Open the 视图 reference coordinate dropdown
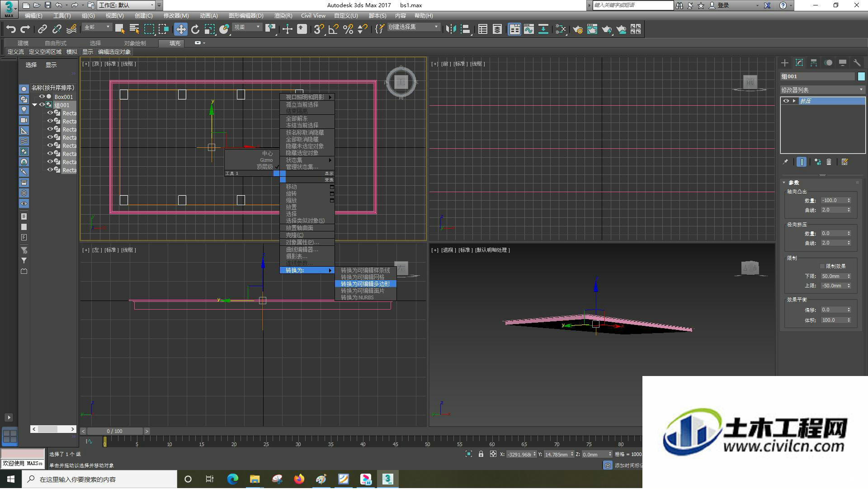Screen dimensions: 868x489 pos(247,28)
